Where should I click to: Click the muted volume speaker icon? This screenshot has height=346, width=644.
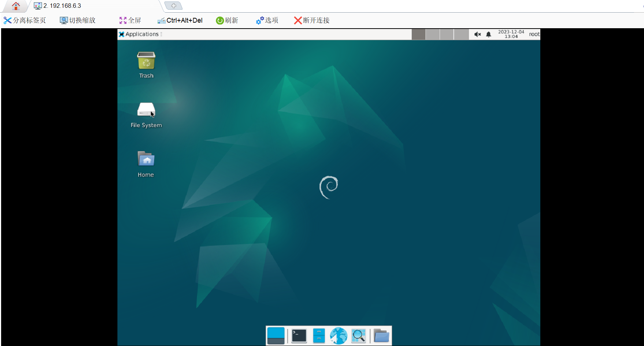[x=478, y=34]
